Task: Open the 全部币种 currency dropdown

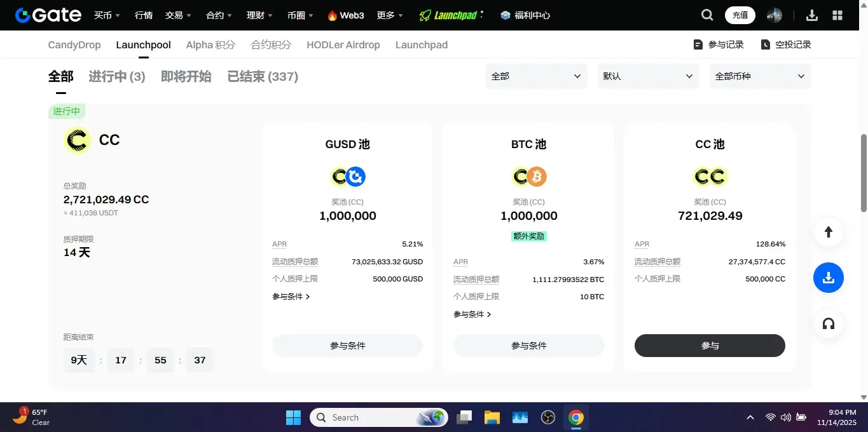Action: coord(760,76)
